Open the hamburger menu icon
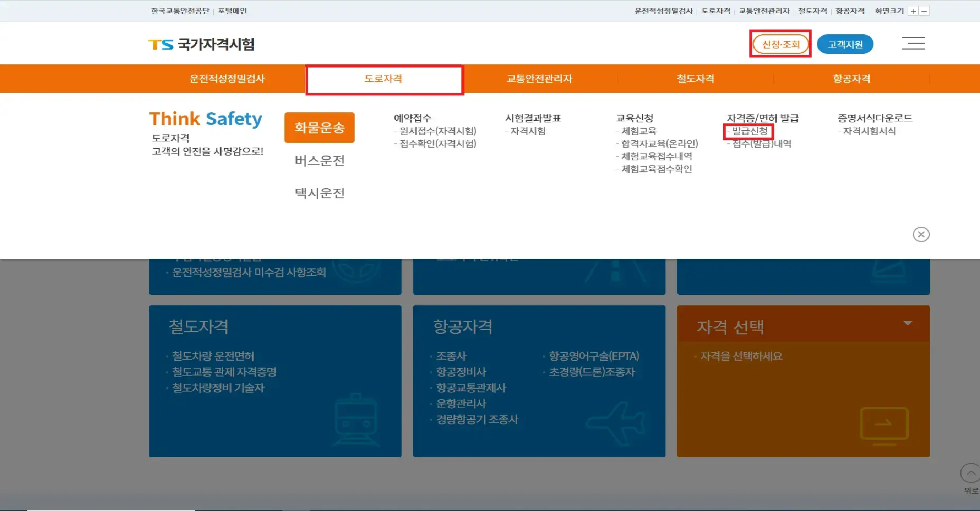Screen dimensions: 980x511 [x=913, y=43]
